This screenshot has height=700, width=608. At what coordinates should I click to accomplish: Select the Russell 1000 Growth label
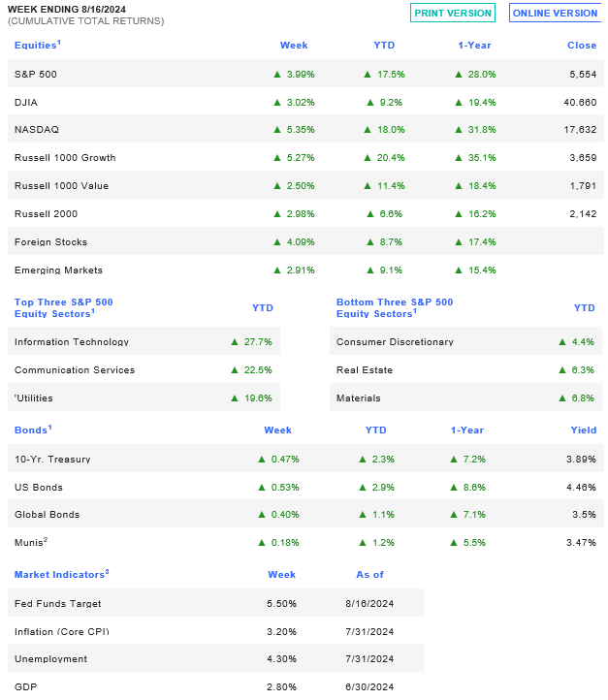[x=65, y=158]
